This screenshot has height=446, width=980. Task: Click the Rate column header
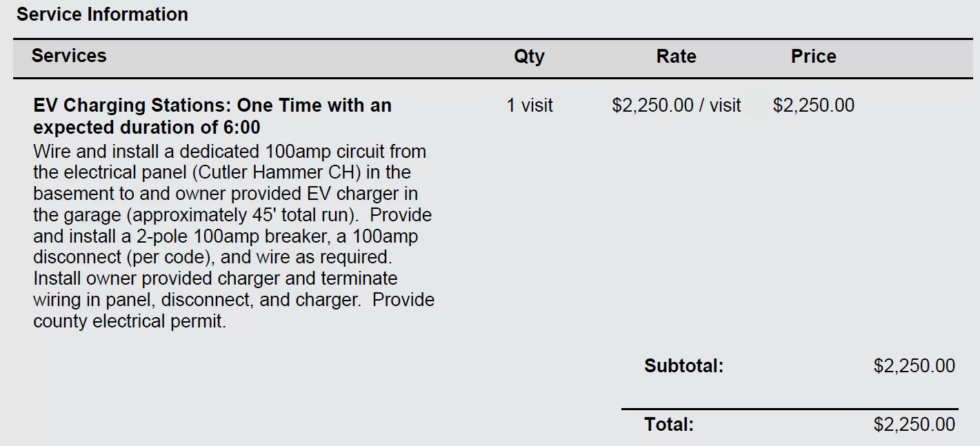676,57
